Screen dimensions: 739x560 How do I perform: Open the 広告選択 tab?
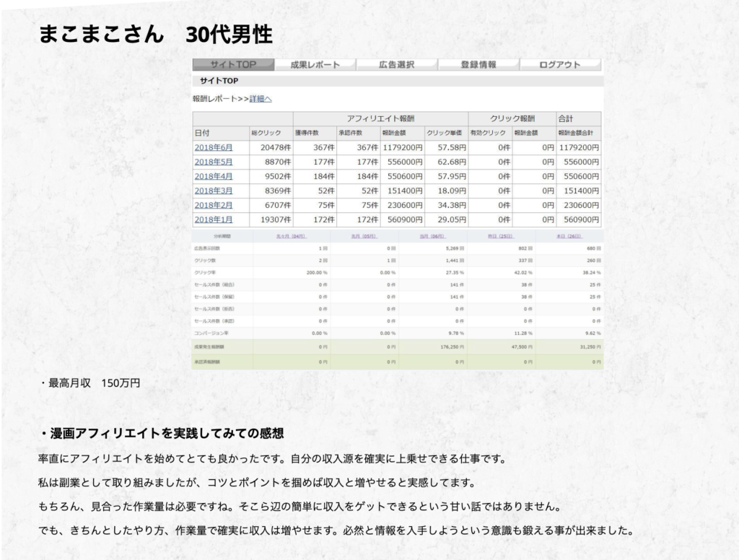pyautogui.click(x=397, y=64)
